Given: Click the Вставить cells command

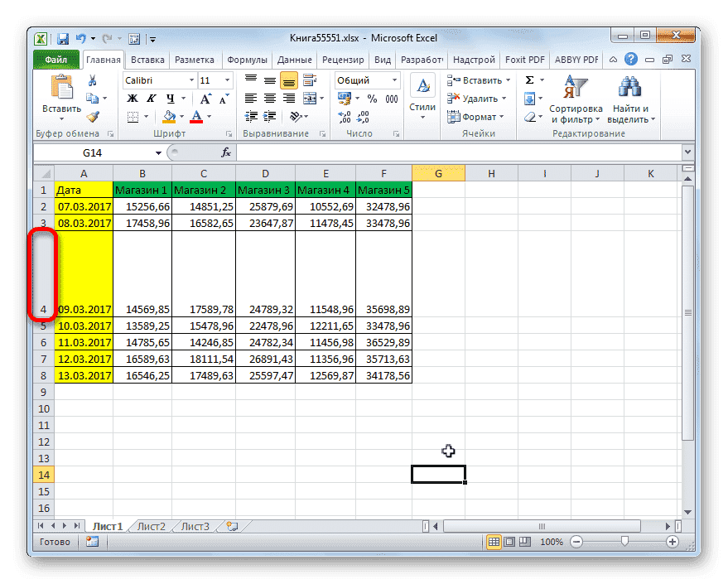Looking at the screenshot, I should click(472, 79).
